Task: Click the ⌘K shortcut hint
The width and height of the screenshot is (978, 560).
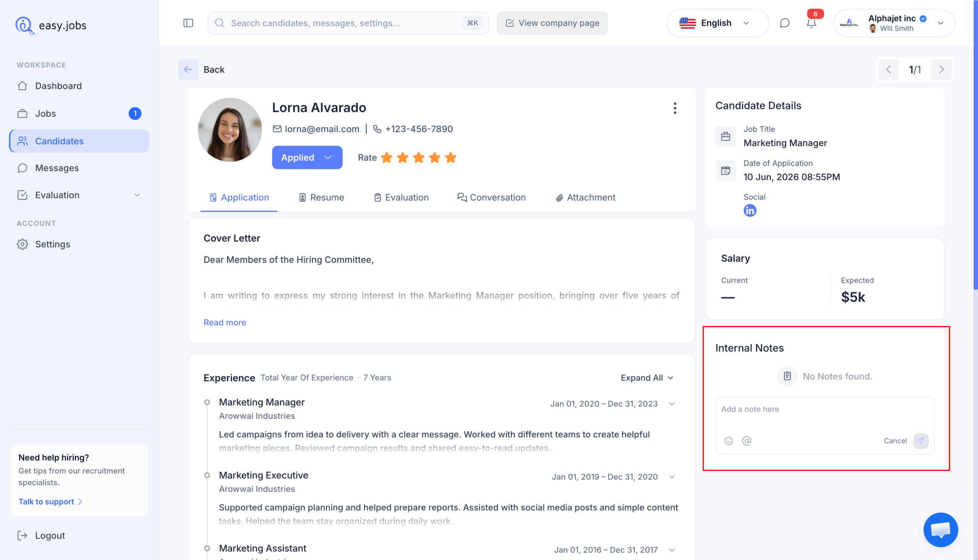Action: tap(472, 23)
